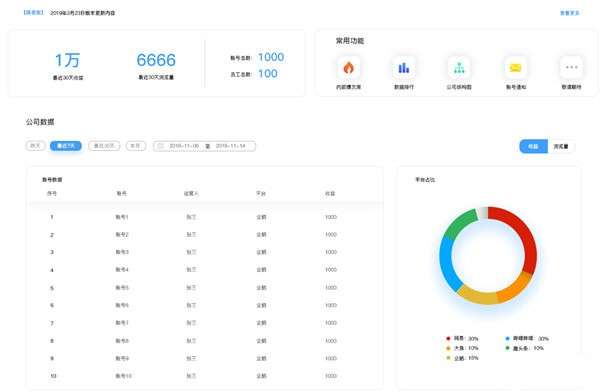Select the 30-day filter pill

104,146
